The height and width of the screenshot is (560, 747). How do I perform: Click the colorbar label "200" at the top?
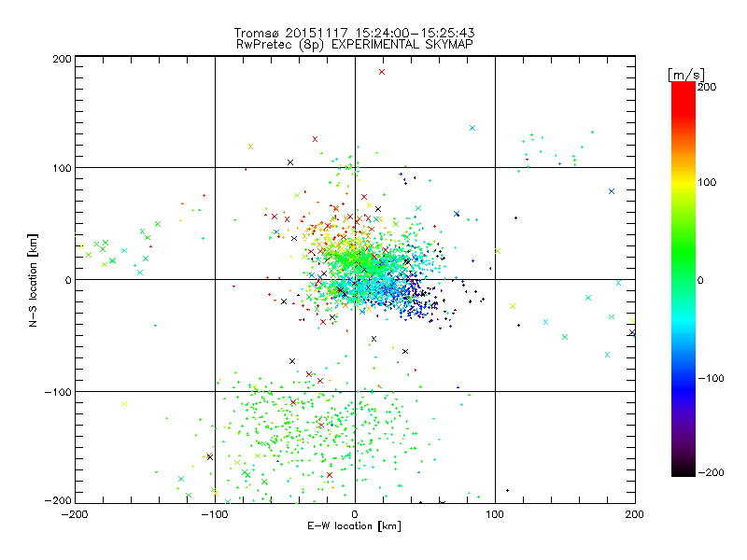707,87
